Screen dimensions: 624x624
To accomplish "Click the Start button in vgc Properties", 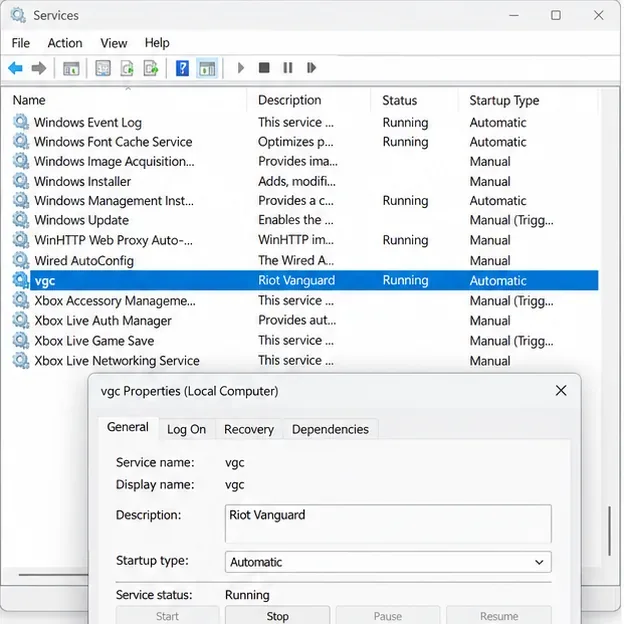I will point(167,615).
